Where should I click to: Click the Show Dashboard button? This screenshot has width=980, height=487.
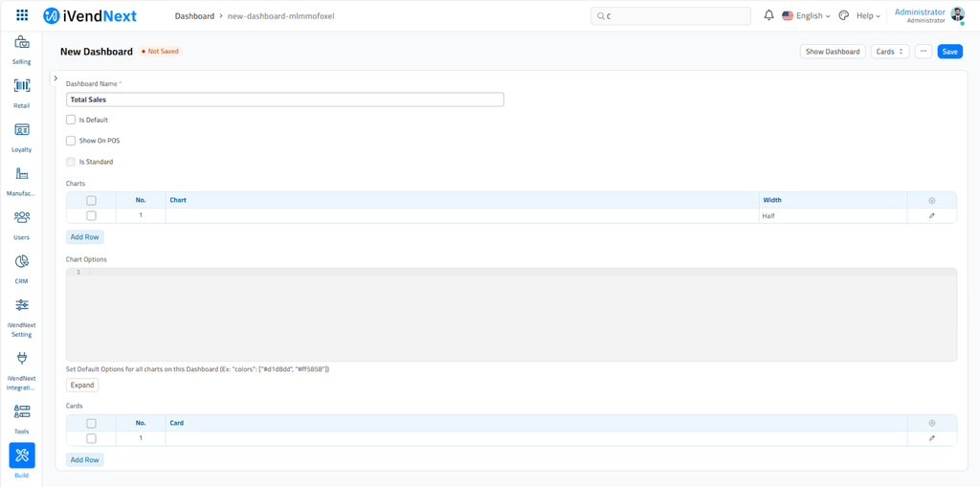(x=833, y=52)
